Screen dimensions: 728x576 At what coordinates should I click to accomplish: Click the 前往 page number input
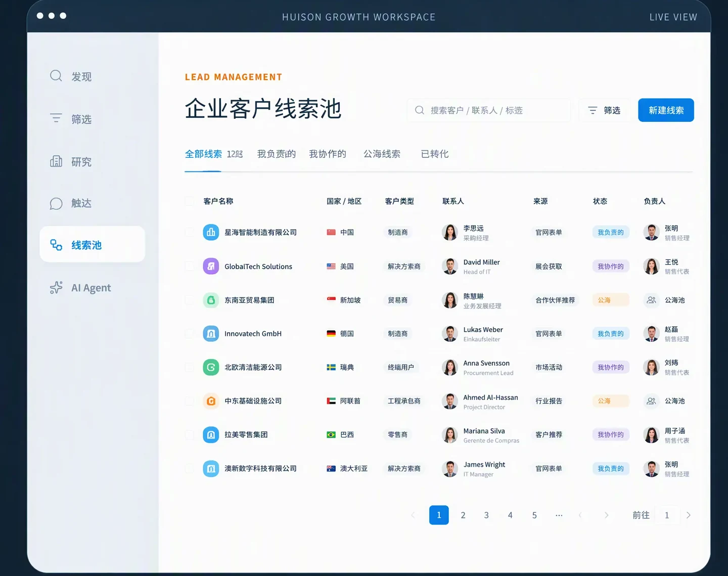point(667,515)
